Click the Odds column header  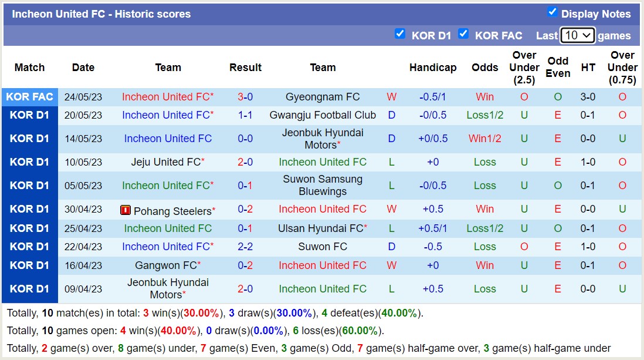click(484, 68)
